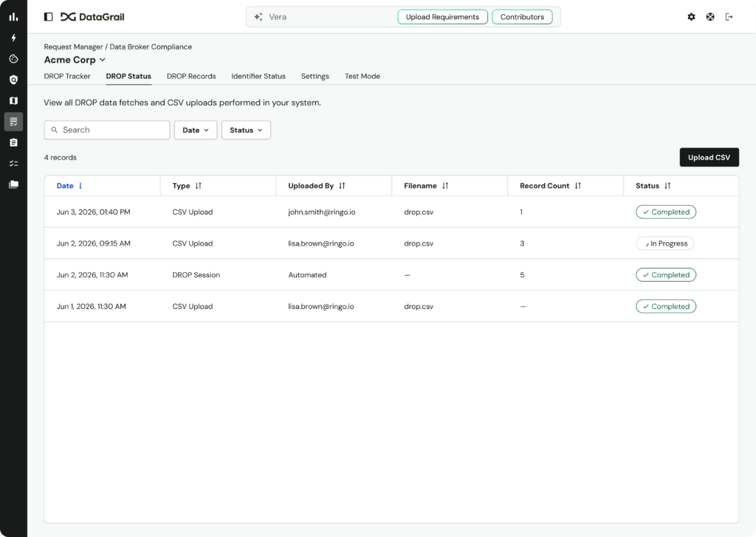Click the DataGrail logo
756x537 pixels.
[92, 17]
